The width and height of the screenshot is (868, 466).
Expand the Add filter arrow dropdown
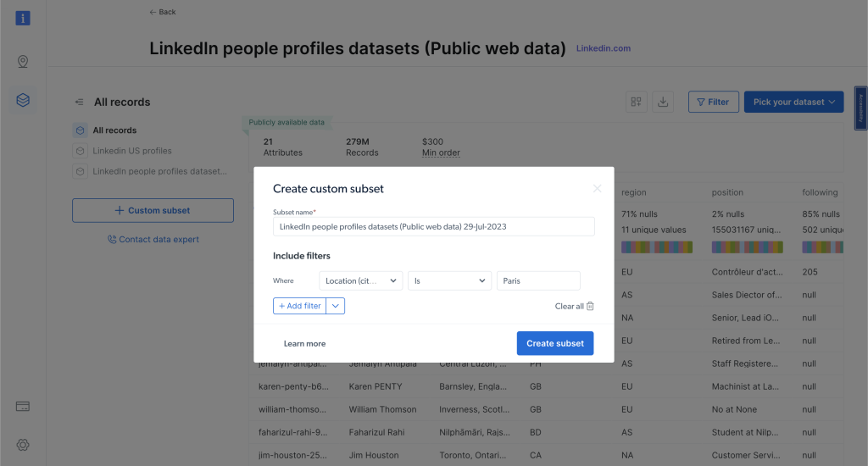(x=336, y=306)
